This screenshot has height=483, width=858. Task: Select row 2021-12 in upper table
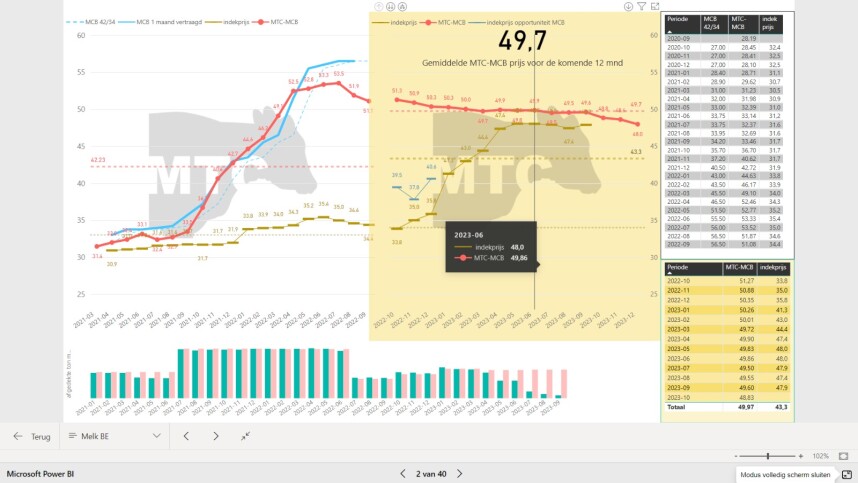point(723,167)
